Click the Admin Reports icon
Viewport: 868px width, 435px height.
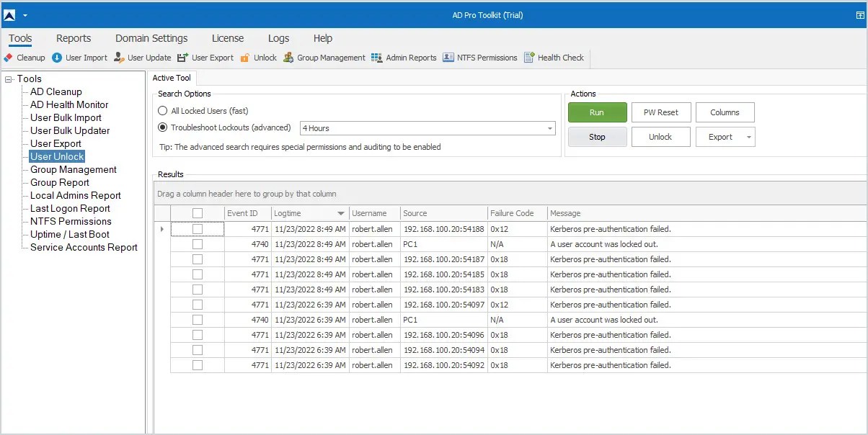click(x=404, y=58)
